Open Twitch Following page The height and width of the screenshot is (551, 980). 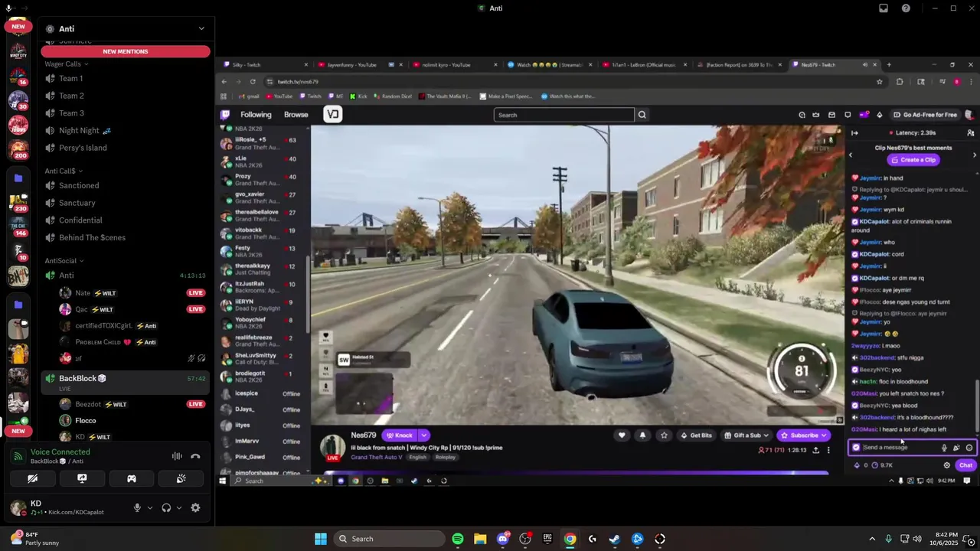[x=256, y=115]
